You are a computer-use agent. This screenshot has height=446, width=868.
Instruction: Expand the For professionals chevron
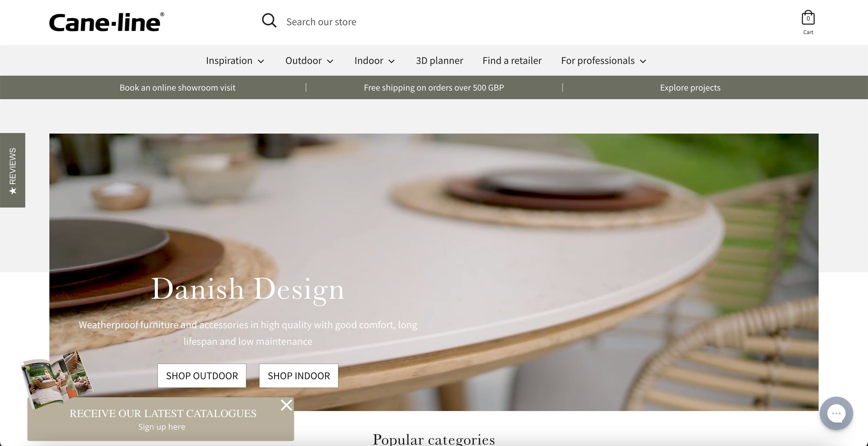pos(643,61)
